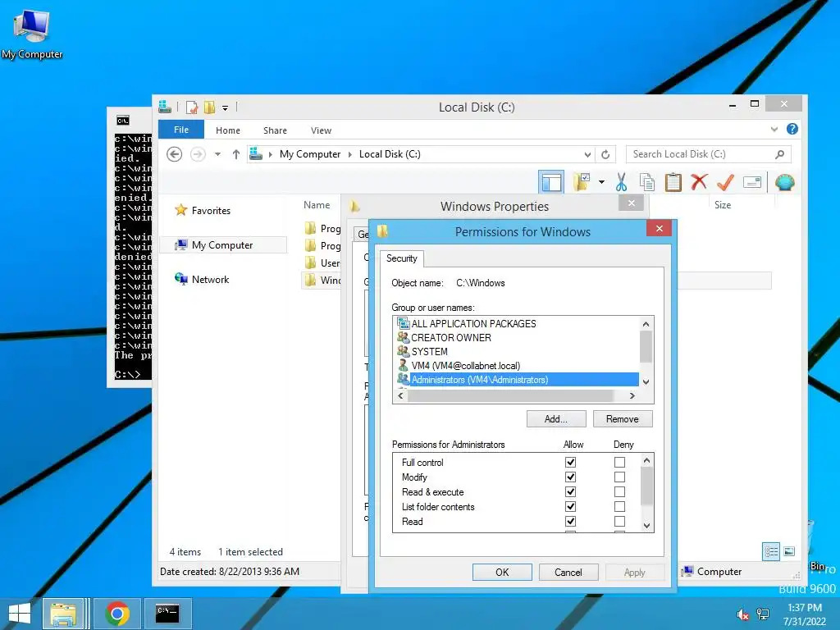Screen dimensions: 840x630
Task: Toggle List folder contents Allow checkbox
Action: pyautogui.click(x=571, y=506)
